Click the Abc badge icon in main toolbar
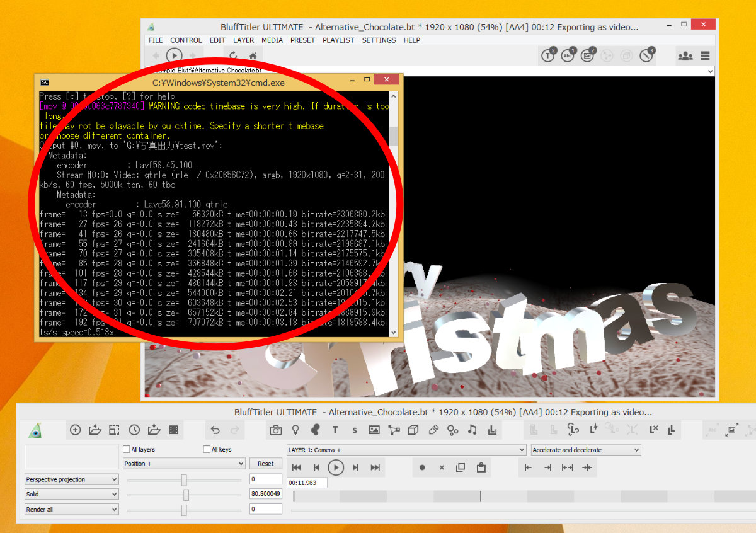The width and height of the screenshot is (756, 533). pyautogui.click(x=568, y=55)
